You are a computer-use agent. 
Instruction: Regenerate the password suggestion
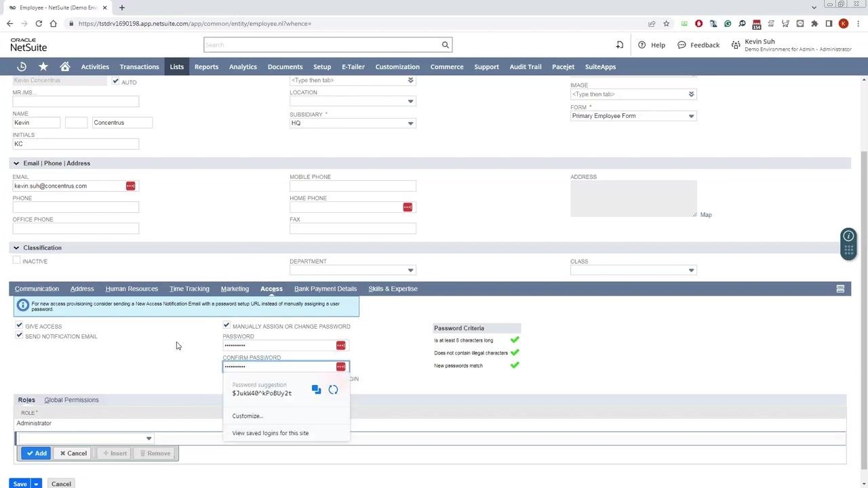coord(333,390)
